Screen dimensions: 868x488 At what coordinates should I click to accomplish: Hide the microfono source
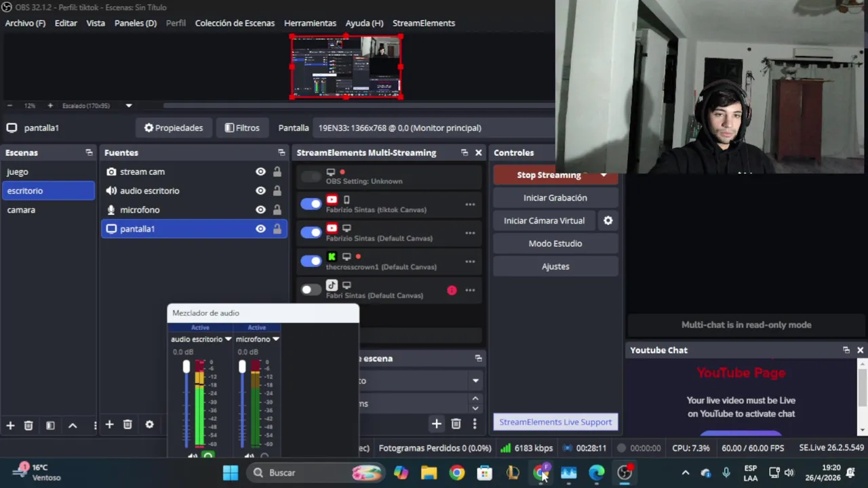pyautogui.click(x=260, y=209)
